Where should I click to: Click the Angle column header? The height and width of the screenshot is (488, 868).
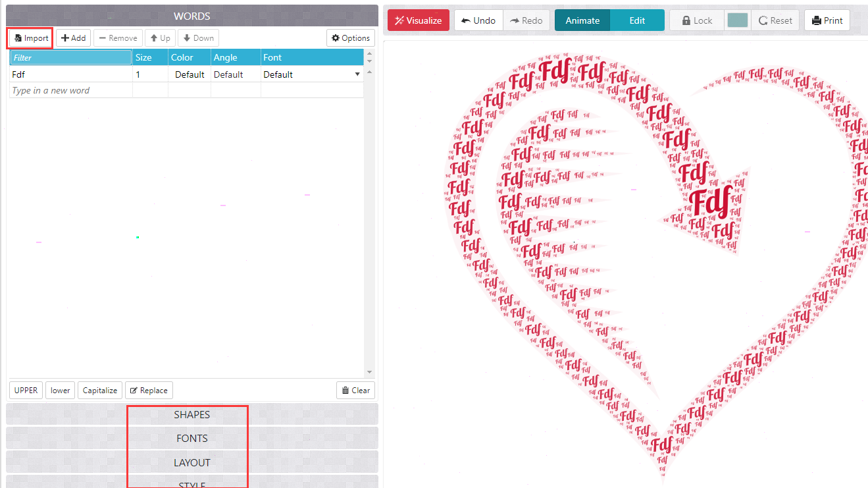click(x=236, y=57)
